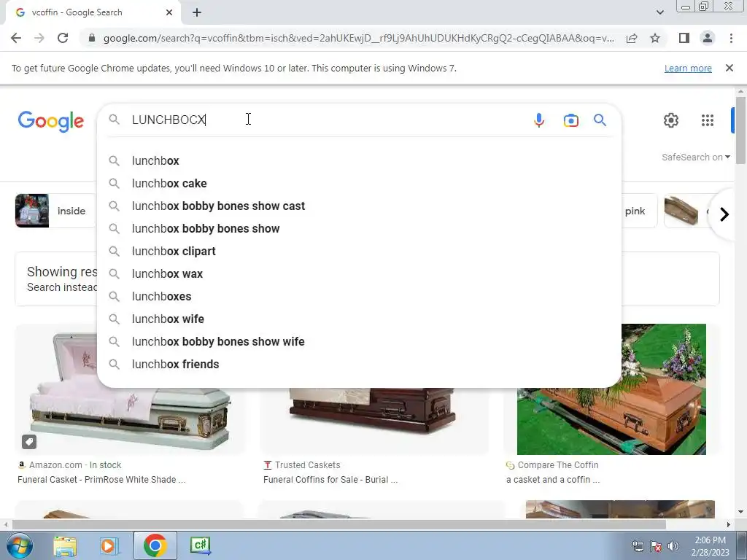Open the Trusted Caskets source link

tap(302, 464)
